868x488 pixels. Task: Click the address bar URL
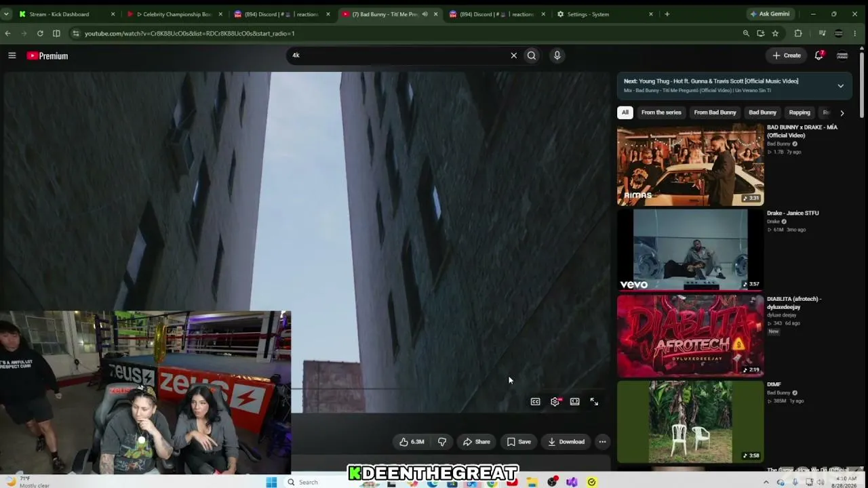(x=189, y=33)
